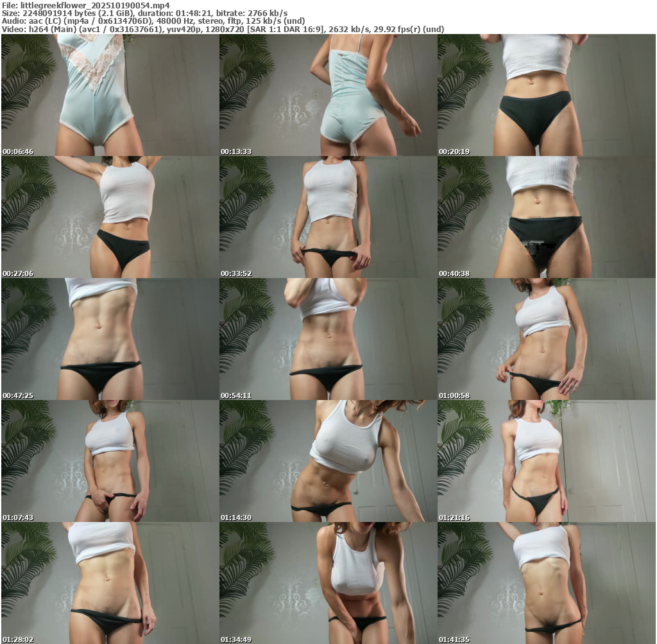
Task: Click the frame marked 01:21:16
Action: pos(546,461)
